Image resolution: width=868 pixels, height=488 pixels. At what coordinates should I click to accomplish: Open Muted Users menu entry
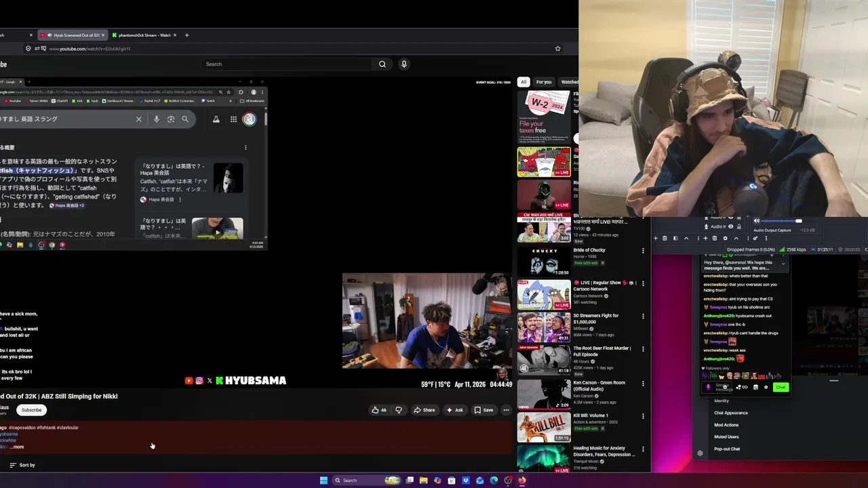(x=726, y=436)
